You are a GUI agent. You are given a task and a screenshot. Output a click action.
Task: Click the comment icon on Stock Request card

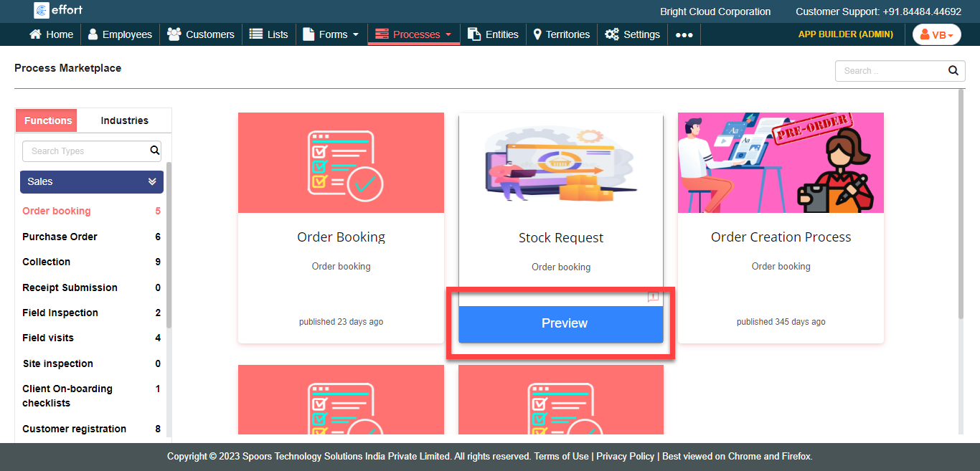pyautogui.click(x=653, y=297)
